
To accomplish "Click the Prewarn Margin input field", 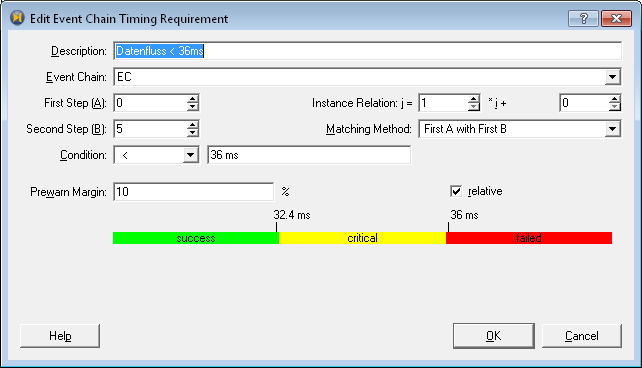I will (194, 192).
